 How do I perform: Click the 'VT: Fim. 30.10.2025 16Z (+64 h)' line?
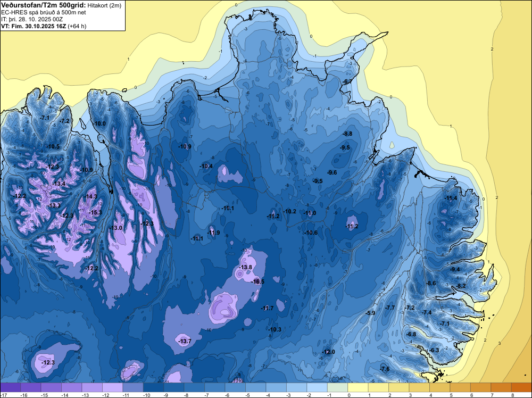click(44, 26)
